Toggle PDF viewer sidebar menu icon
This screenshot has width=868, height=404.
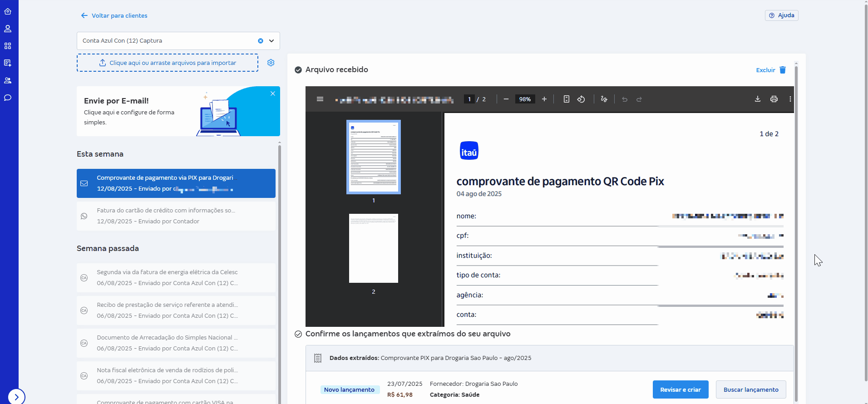[x=320, y=99]
